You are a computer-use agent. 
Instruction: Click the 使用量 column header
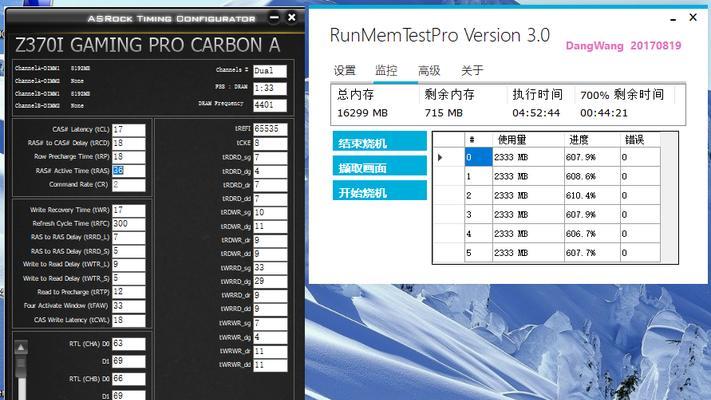[x=528, y=140]
